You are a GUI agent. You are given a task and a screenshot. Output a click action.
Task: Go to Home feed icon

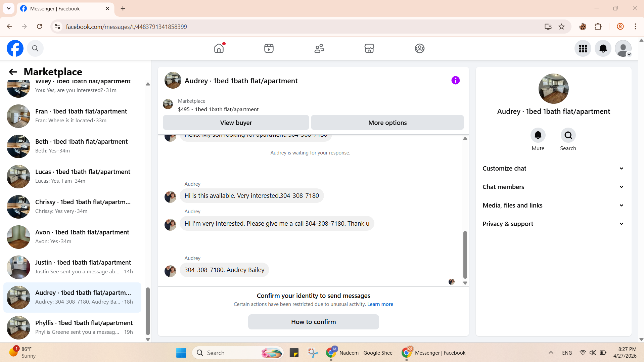[219, 48]
